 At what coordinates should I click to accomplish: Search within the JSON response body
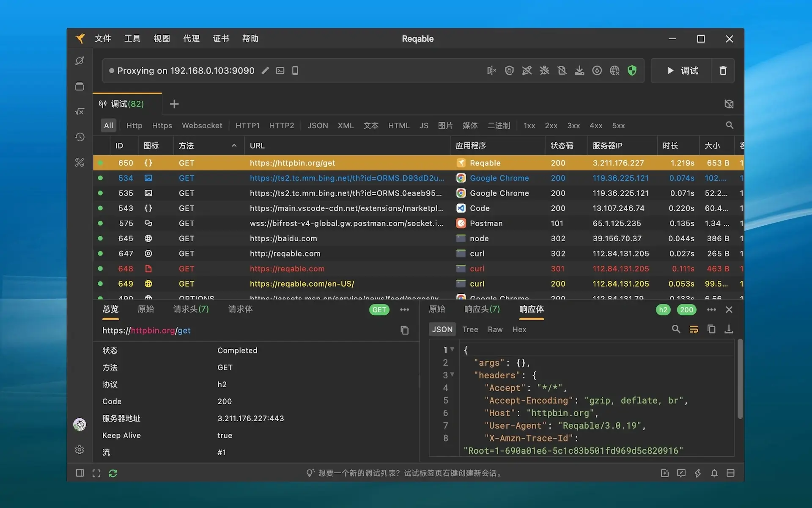coord(676,329)
